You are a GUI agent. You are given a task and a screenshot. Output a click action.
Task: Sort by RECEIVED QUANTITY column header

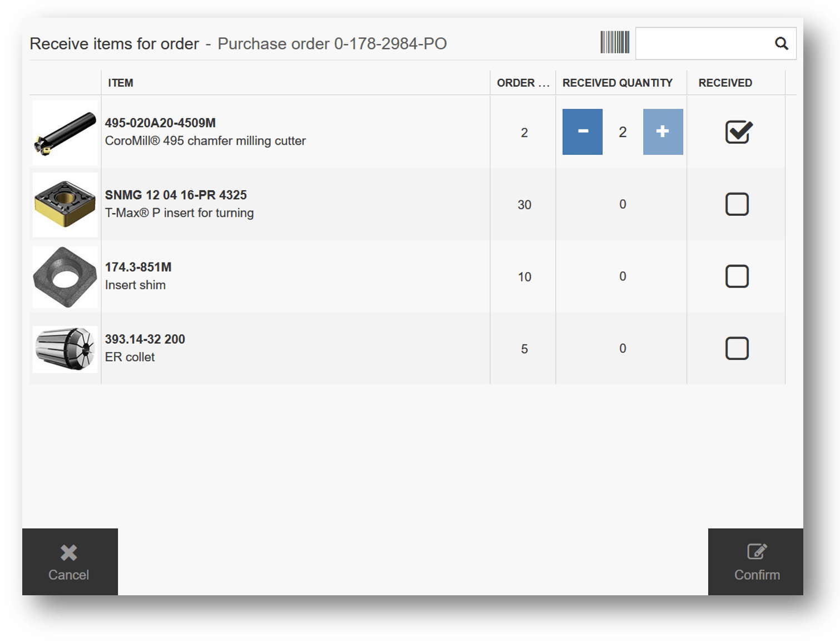tap(617, 83)
